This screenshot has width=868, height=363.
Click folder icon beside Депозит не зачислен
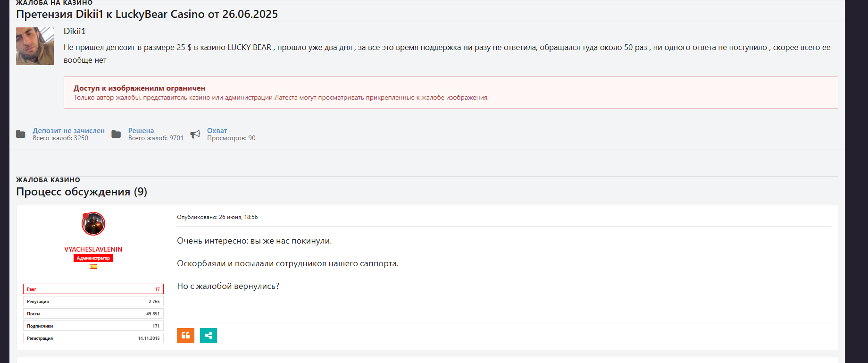pos(21,134)
